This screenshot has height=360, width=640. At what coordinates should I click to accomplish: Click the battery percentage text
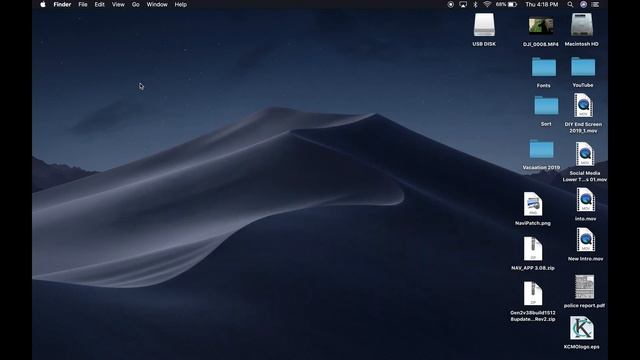[501, 4]
